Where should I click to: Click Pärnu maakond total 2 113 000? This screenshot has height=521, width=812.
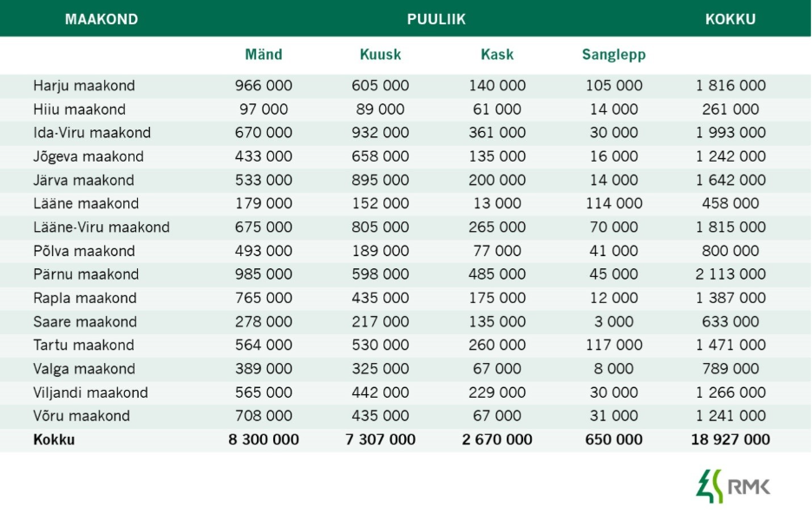pyautogui.click(x=730, y=274)
